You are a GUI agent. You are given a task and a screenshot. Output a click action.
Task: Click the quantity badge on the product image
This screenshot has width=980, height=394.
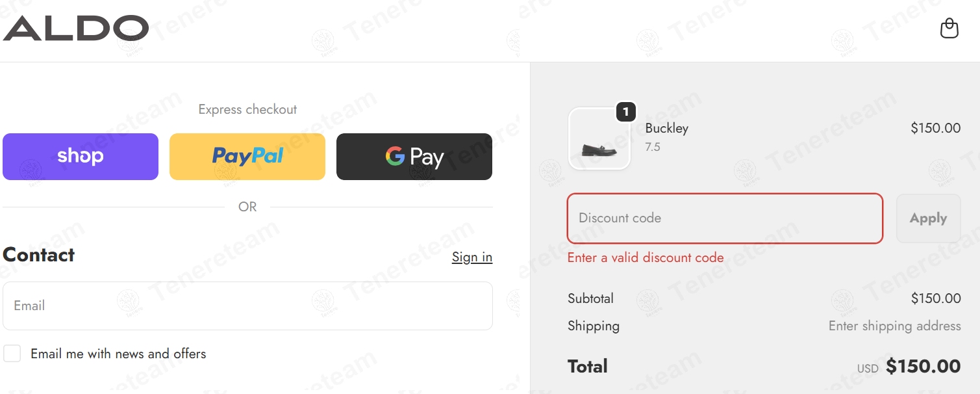tap(625, 112)
